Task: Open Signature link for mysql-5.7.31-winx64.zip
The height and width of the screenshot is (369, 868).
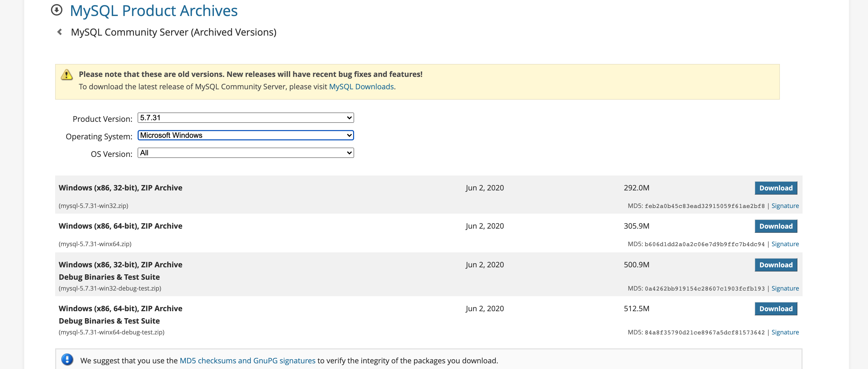Action: click(x=785, y=244)
